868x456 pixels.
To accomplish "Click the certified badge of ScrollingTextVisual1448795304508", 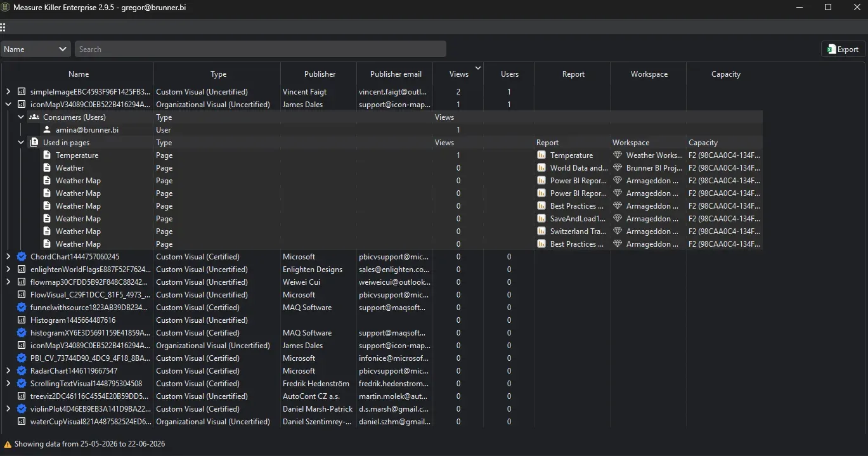I will tap(22, 384).
